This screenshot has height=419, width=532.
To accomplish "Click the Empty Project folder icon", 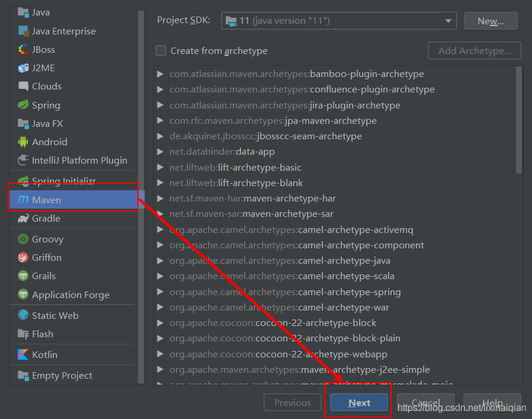I will [23, 376].
